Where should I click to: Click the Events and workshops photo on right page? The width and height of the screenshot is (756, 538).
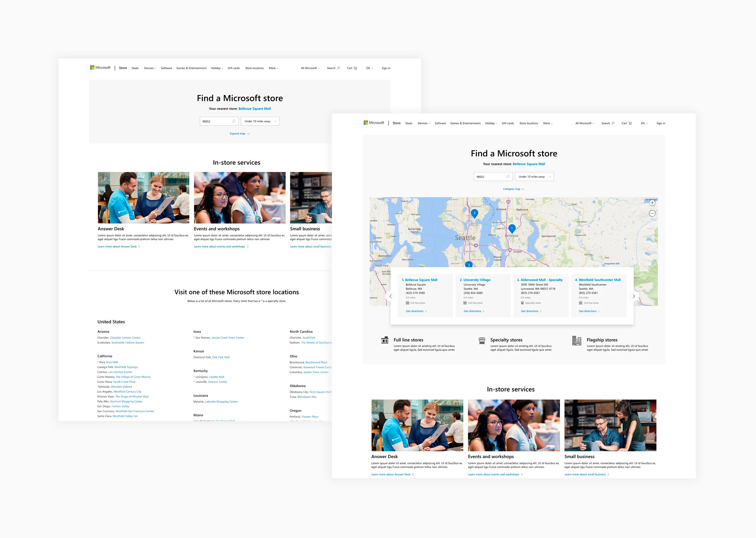click(x=514, y=425)
